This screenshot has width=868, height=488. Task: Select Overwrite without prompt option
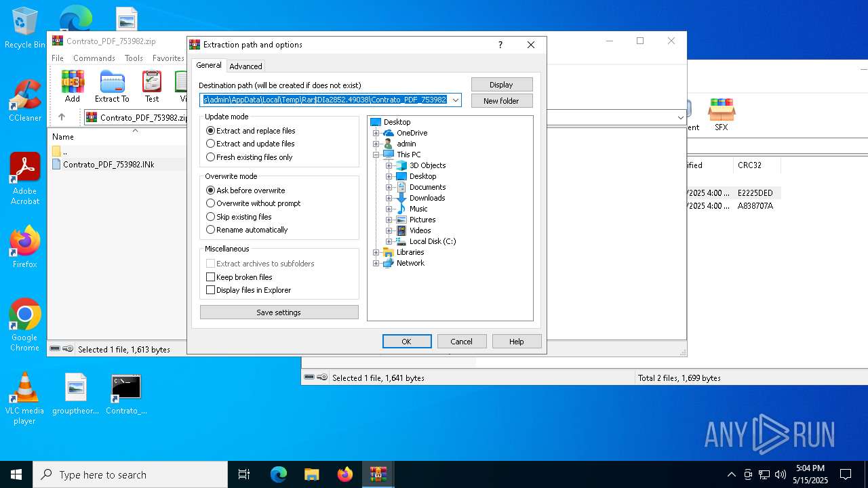(253, 203)
